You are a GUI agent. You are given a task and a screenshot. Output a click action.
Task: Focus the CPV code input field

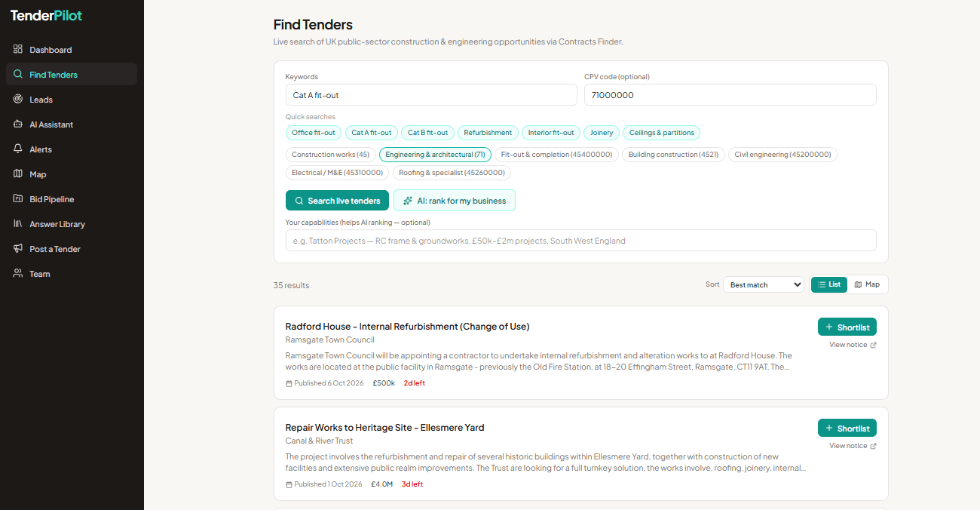(x=730, y=95)
